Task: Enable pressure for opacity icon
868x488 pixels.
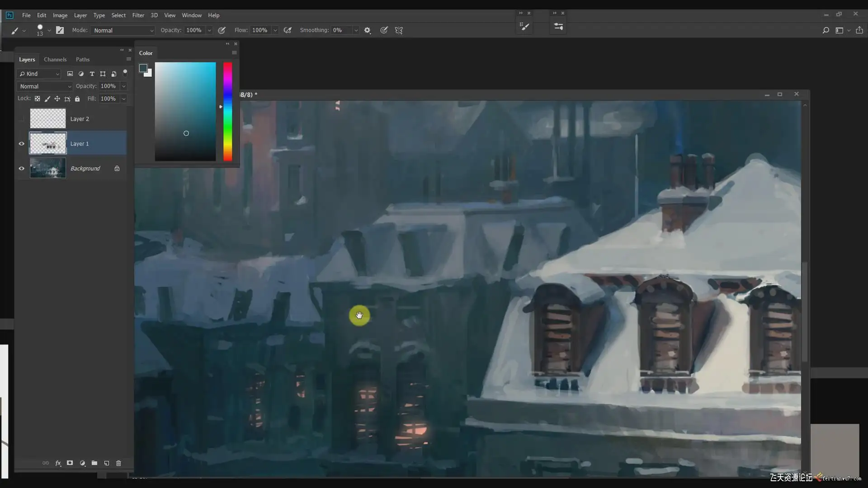Action: coord(222,30)
